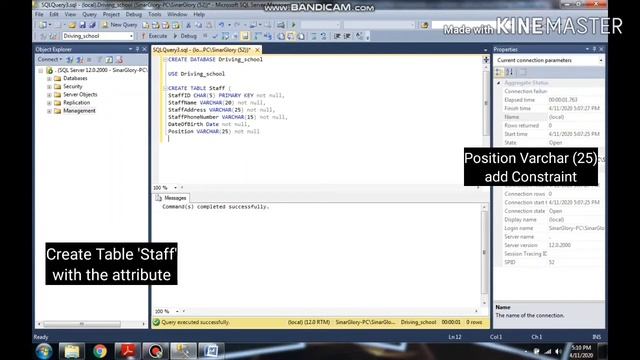Select the Server Objects tree item
Screen dimensions: 640x360
80,95
